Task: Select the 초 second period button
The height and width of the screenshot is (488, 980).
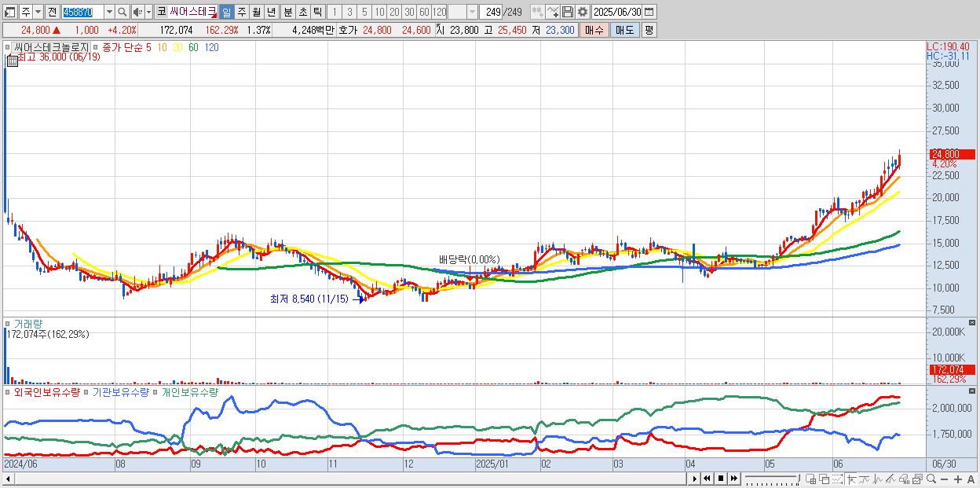Action: tap(302, 12)
